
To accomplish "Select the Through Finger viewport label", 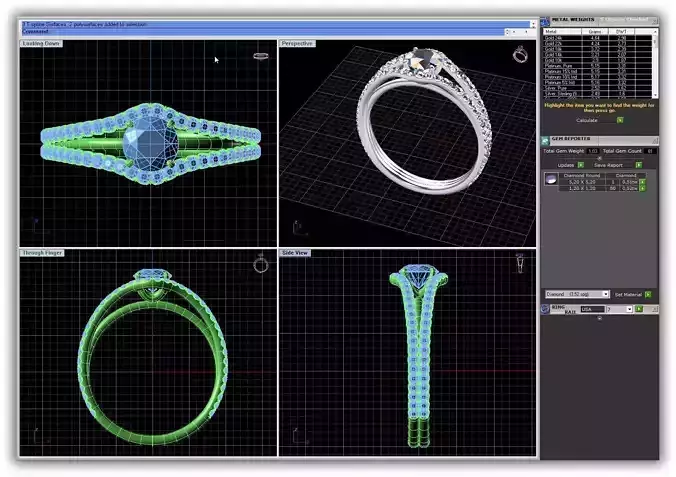I will [42, 253].
